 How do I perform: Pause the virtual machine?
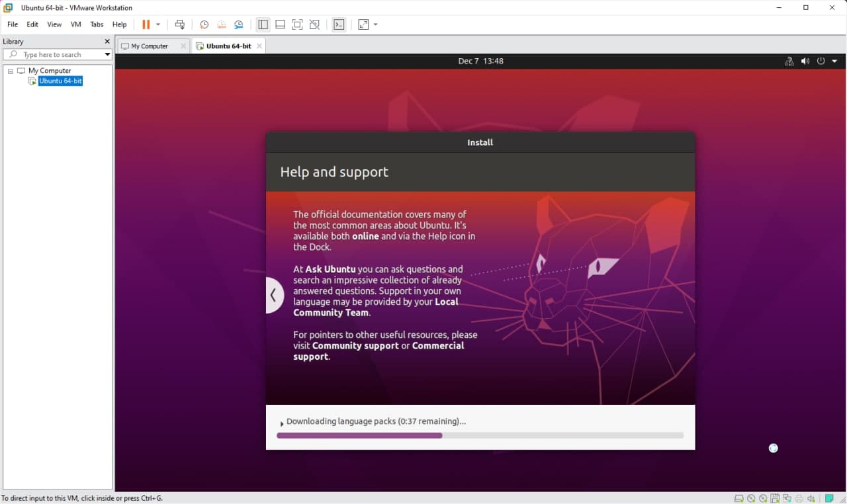pos(147,24)
